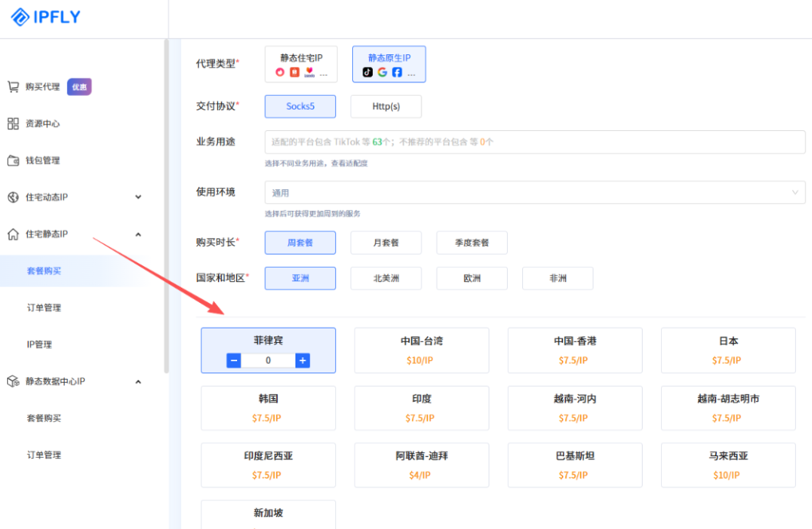Select the Socks5 delivery protocol option

coord(299,105)
